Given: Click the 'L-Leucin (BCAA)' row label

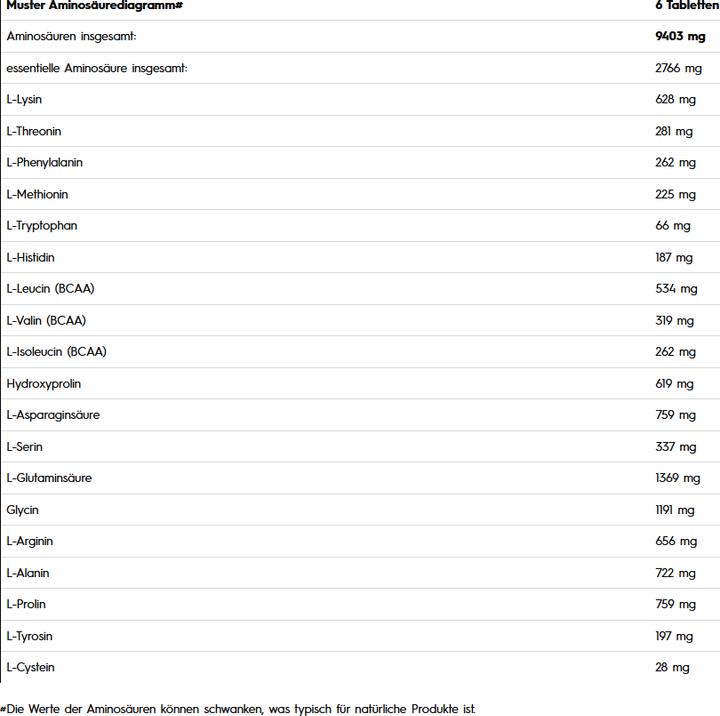Looking at the screenshot, I should [x=50, y=288].
